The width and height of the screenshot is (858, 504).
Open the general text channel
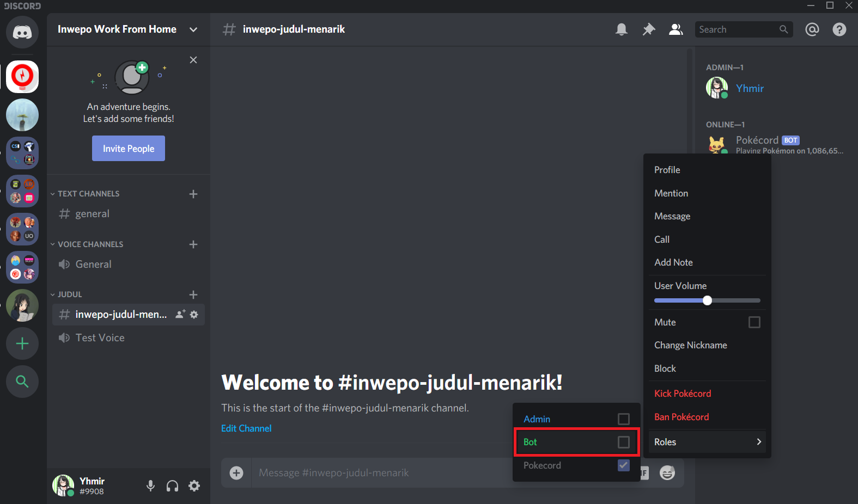(129, 214)
